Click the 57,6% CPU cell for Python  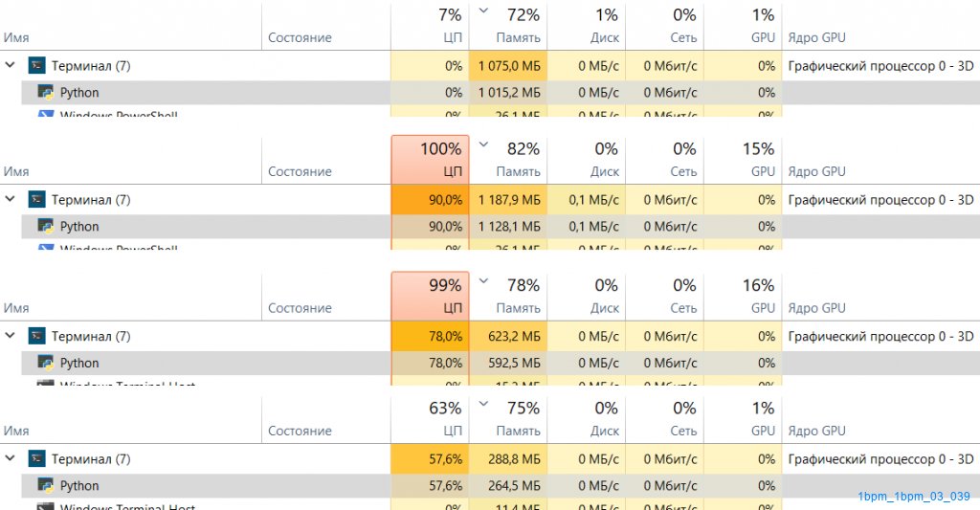click(430, 486)
